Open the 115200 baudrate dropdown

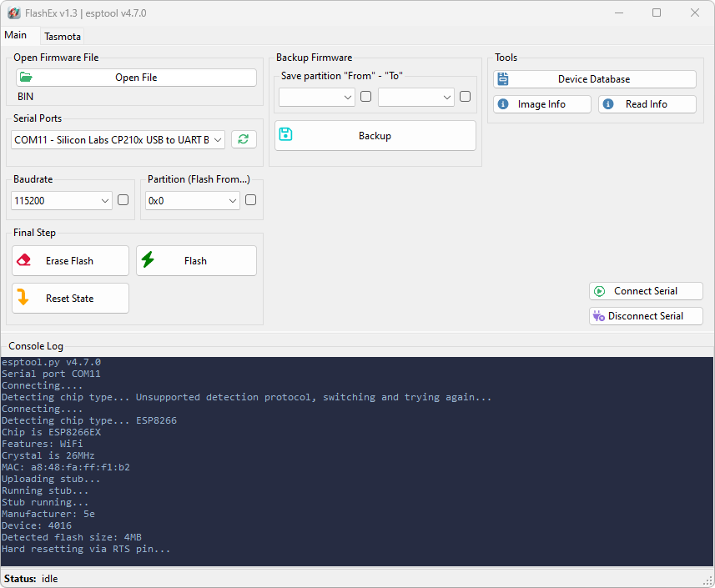63,201
